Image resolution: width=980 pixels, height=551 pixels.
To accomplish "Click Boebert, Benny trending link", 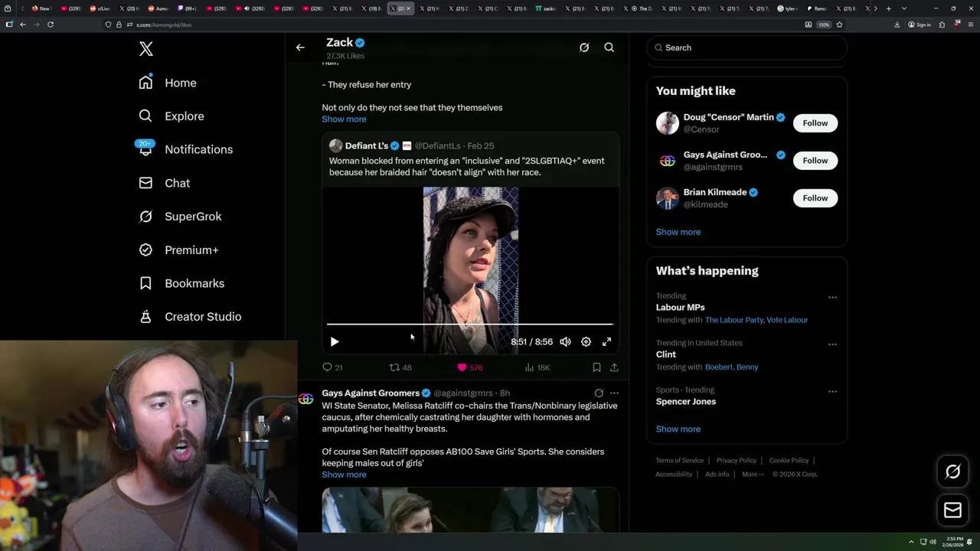I will [731, 367].
